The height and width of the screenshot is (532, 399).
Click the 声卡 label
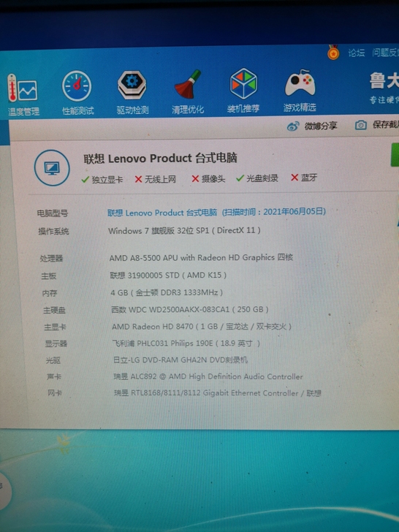click(x=54, y=376)
